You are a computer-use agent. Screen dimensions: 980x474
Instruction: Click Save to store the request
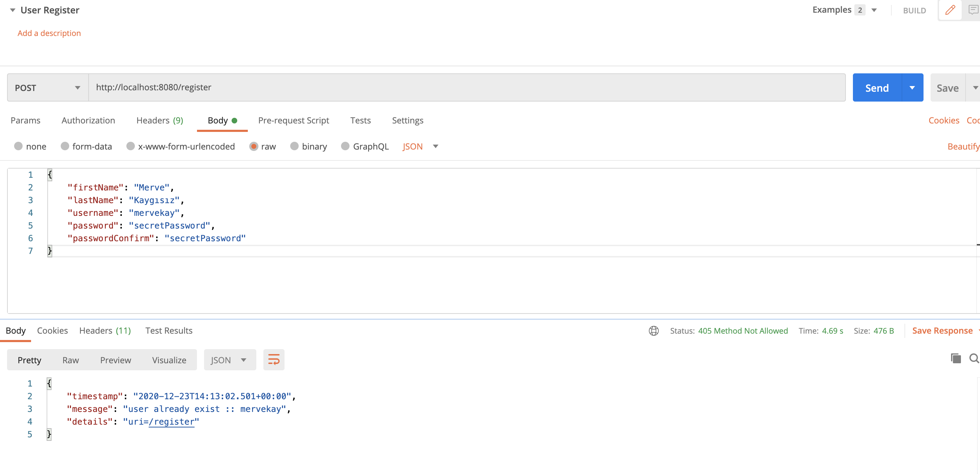(x=948, y=87)
